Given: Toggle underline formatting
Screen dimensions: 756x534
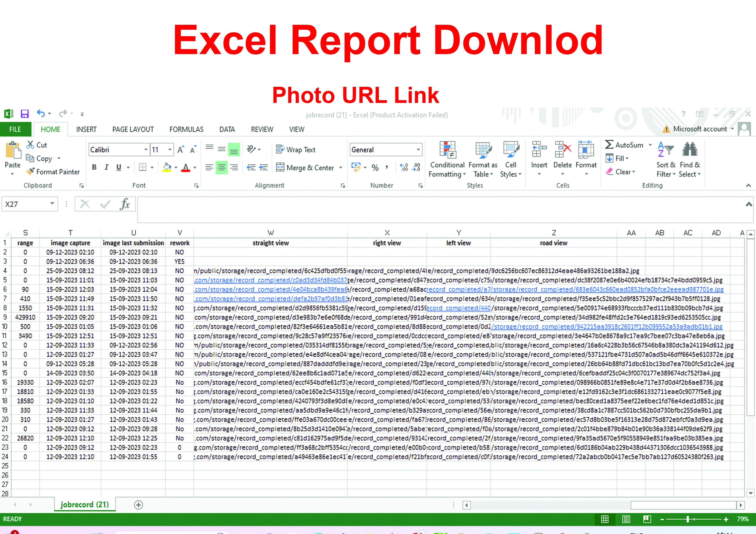Looking at the screenshot, I should click(x=119, y=167).
